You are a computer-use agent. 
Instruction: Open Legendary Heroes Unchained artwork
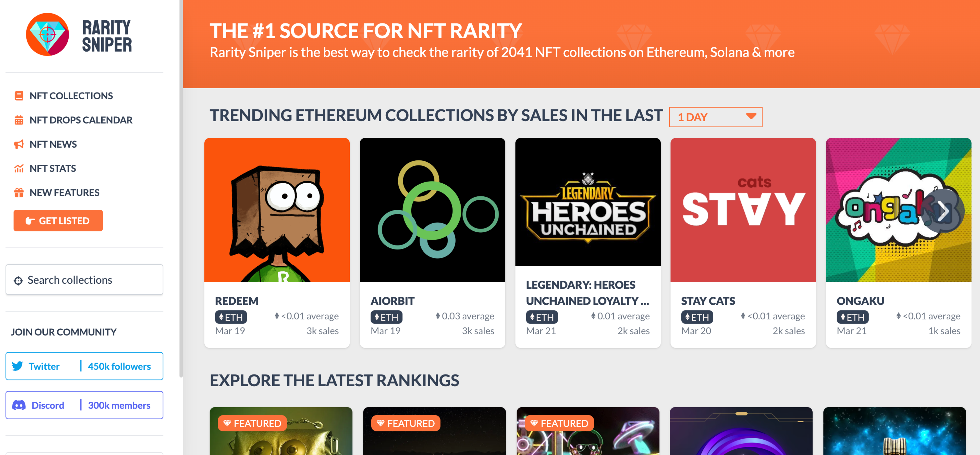point(588,202)
